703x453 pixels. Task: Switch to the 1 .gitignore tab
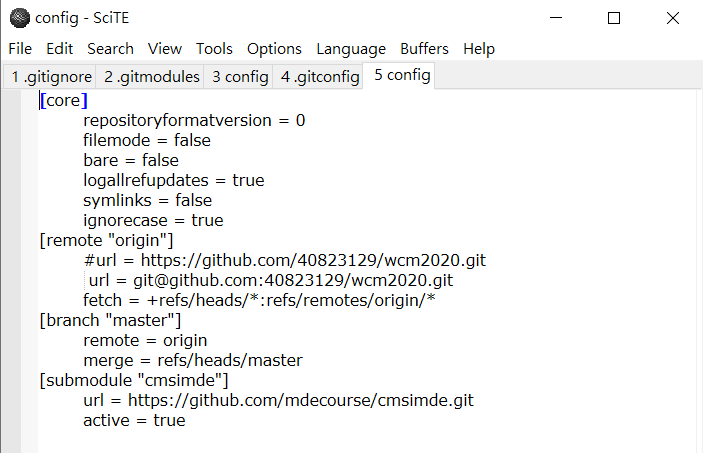[51, 77]
